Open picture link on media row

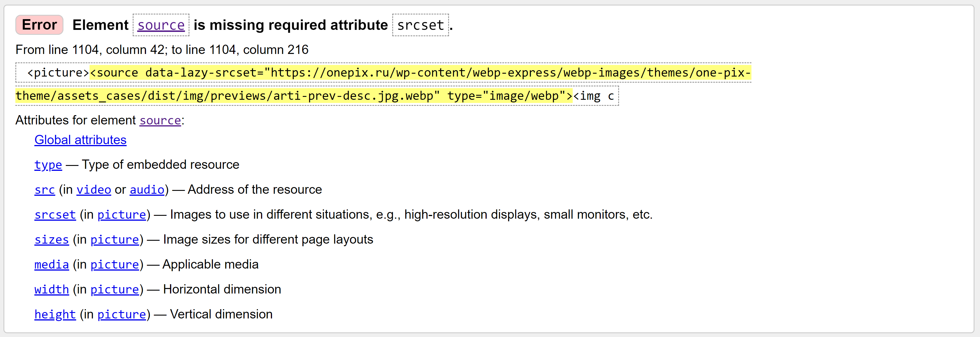(x=114, y=265)
